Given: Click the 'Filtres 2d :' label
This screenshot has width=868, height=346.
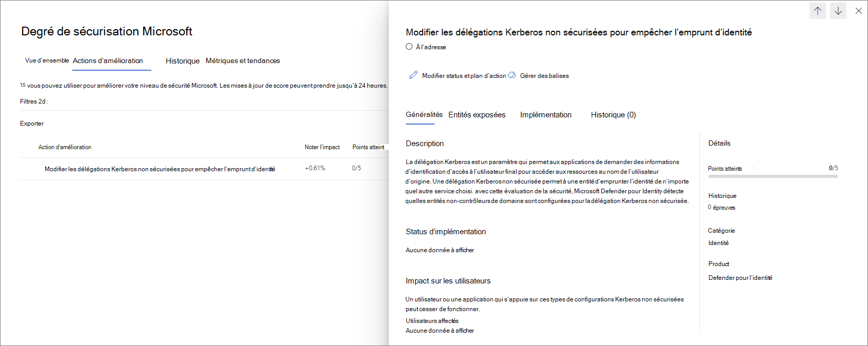Looking at the screenshot, I should 34,101.
